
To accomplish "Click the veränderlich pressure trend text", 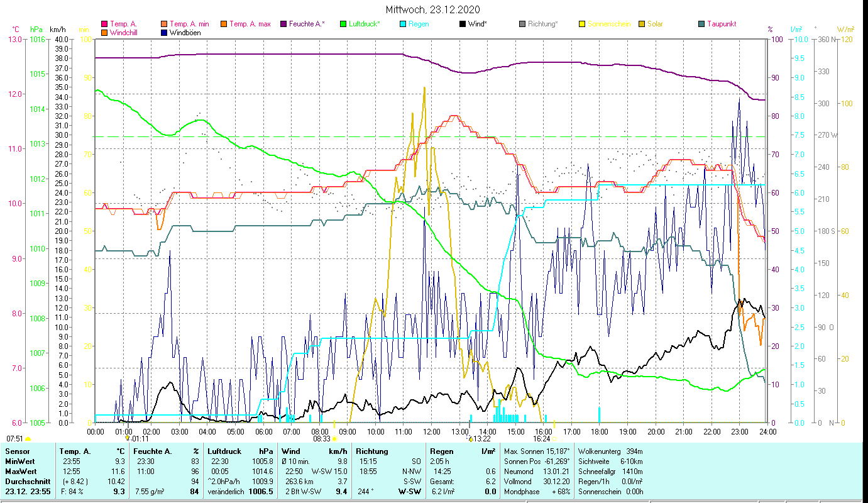I will tap(224, 492).
